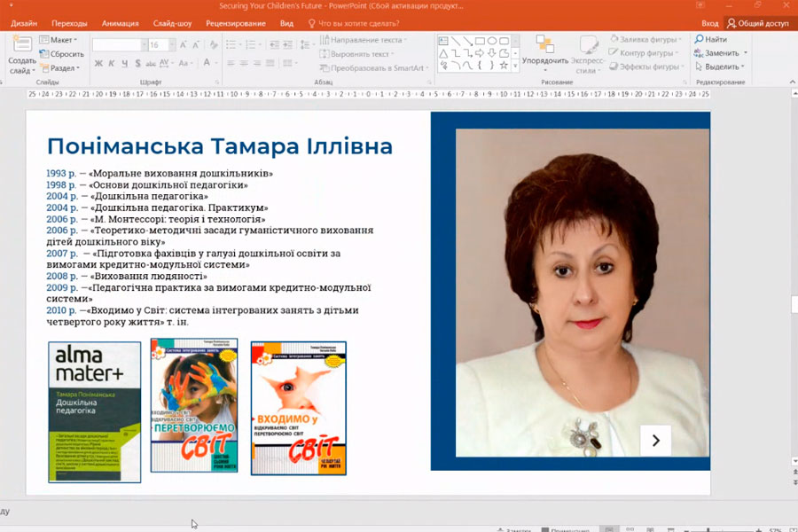
Task: Toggle bold Ж formatting
Action: point(98,63)
